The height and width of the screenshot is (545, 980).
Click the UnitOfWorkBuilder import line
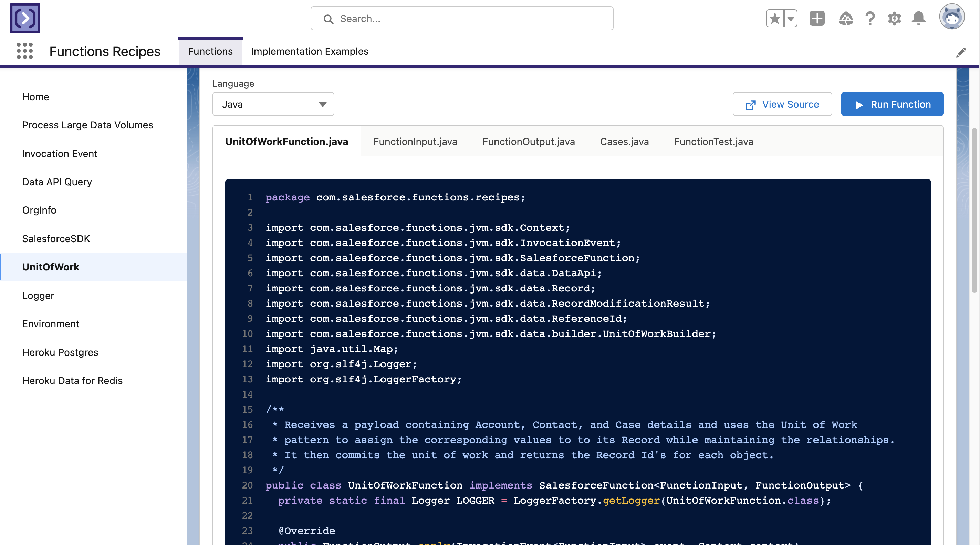pyautogui.click(x=491, y=333)
